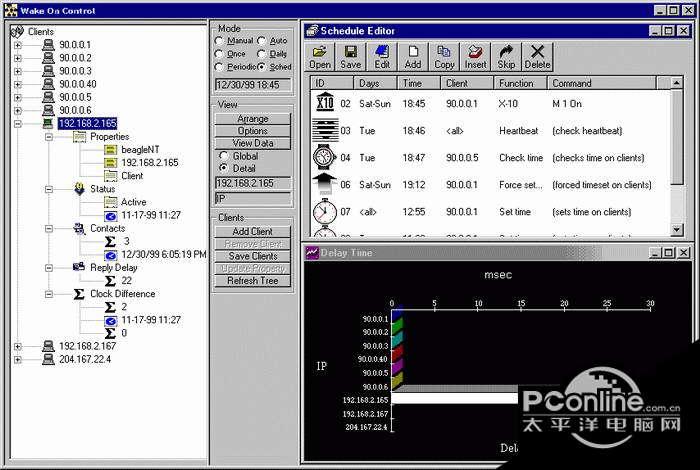Sort schedule by ID column header
This screenshot has width=700, height=470.
pos(332,83)
